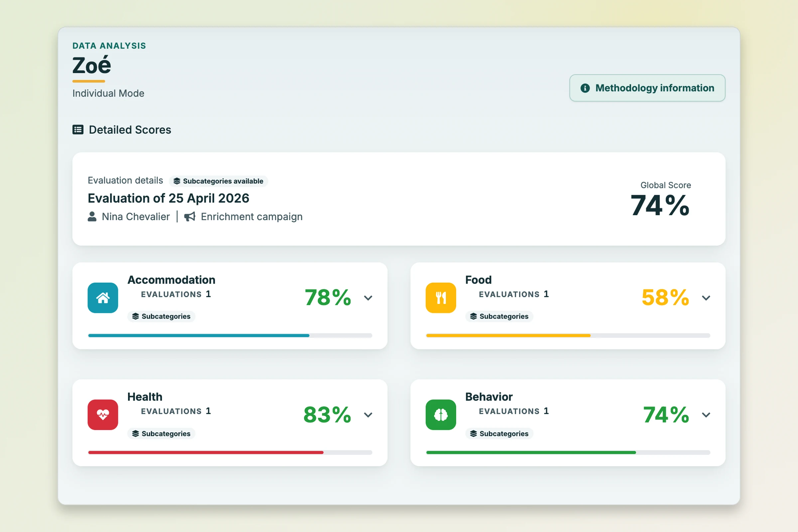Click Evaluation of 25 April 2026 title
Image resolution: width=798 pixels, height=532 pixels.
pyautogui.click(x=168, y=198)
